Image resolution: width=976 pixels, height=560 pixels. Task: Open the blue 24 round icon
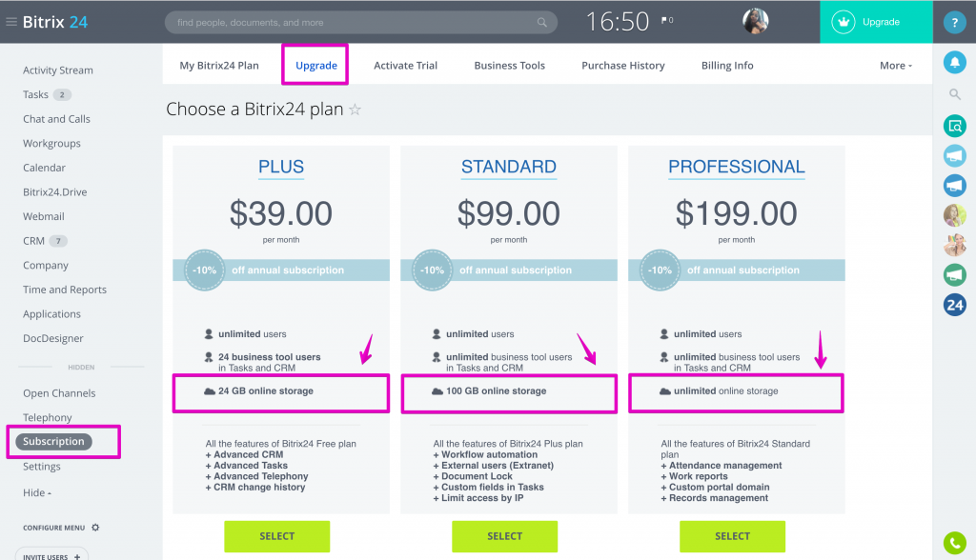pos(954,305)
